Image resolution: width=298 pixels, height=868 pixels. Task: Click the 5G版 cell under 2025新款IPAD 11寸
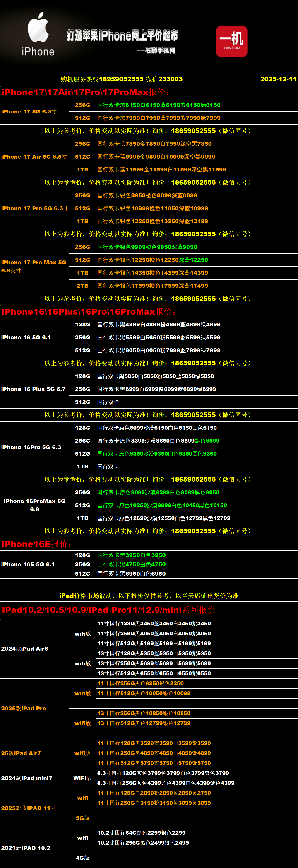(x=82, y=818)
